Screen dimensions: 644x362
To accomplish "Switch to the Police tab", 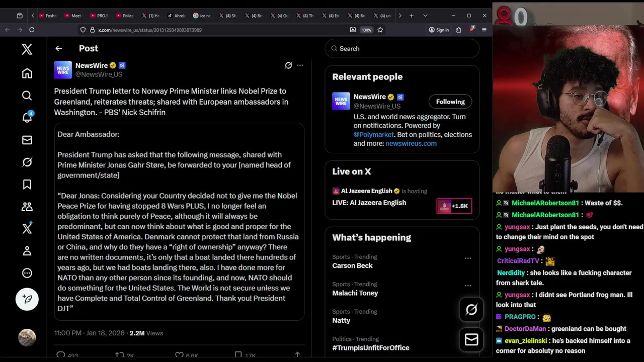I will (x=125, y=16).
